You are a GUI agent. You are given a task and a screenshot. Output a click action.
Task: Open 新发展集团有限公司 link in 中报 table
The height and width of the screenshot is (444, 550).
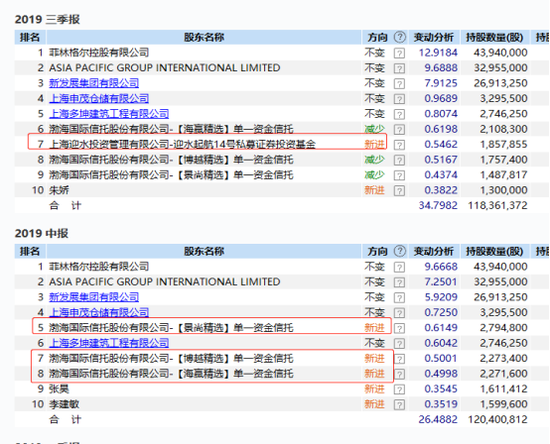pyautogui.click(x=94, y=297)
